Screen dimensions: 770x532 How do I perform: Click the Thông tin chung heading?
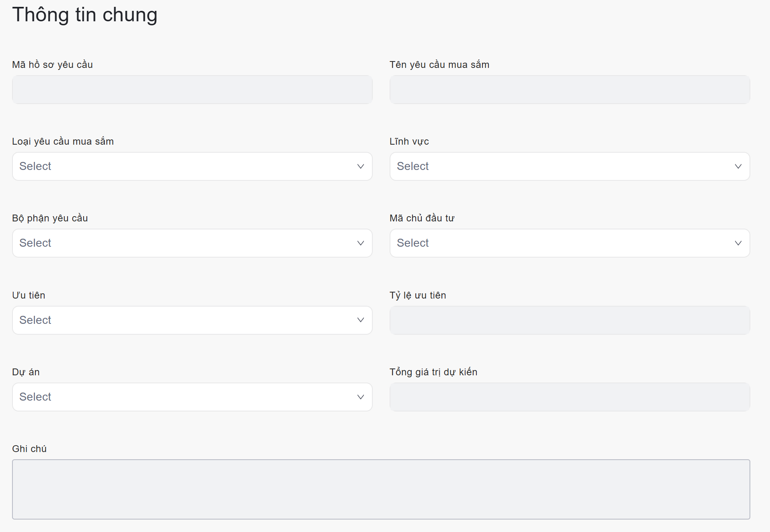click(85, 15)
